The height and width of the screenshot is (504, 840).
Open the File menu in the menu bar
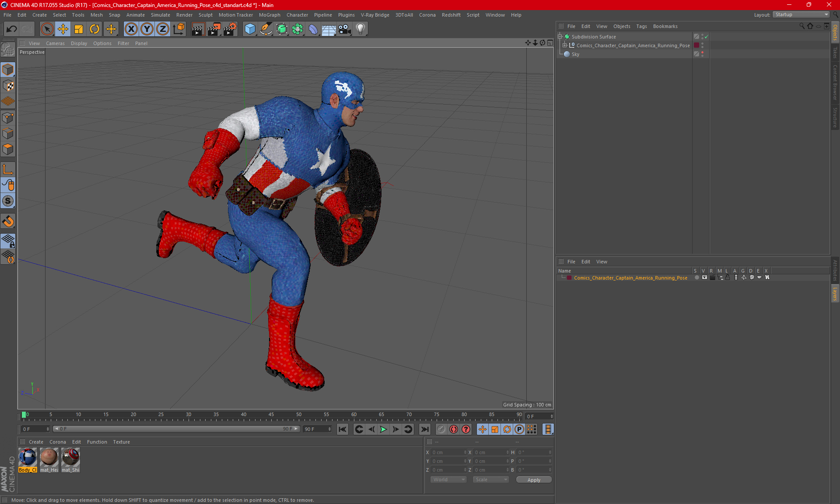7,15
